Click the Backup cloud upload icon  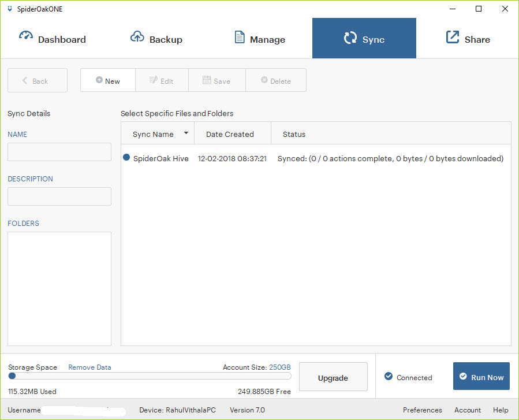tap(137, 36)
